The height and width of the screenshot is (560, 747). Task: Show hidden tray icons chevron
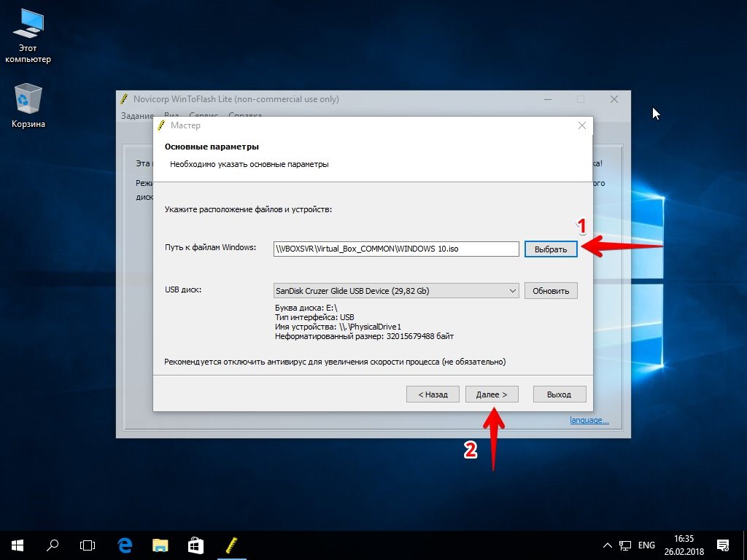tap(608, 545)
